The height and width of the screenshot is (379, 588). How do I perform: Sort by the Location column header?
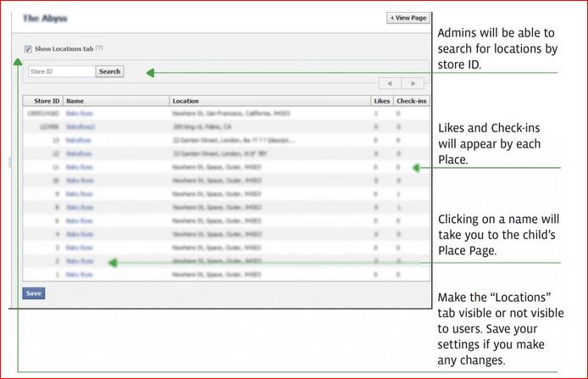point(270,101)
